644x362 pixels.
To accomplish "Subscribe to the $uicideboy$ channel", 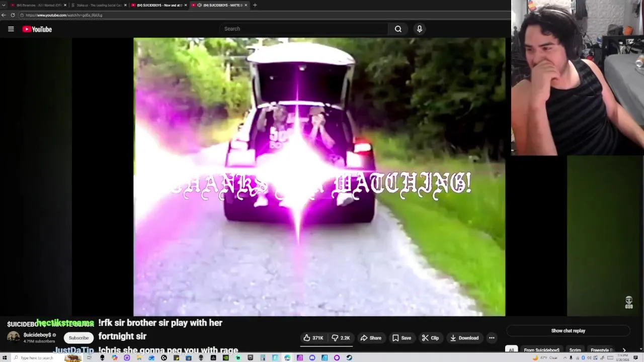I will 78,338.
